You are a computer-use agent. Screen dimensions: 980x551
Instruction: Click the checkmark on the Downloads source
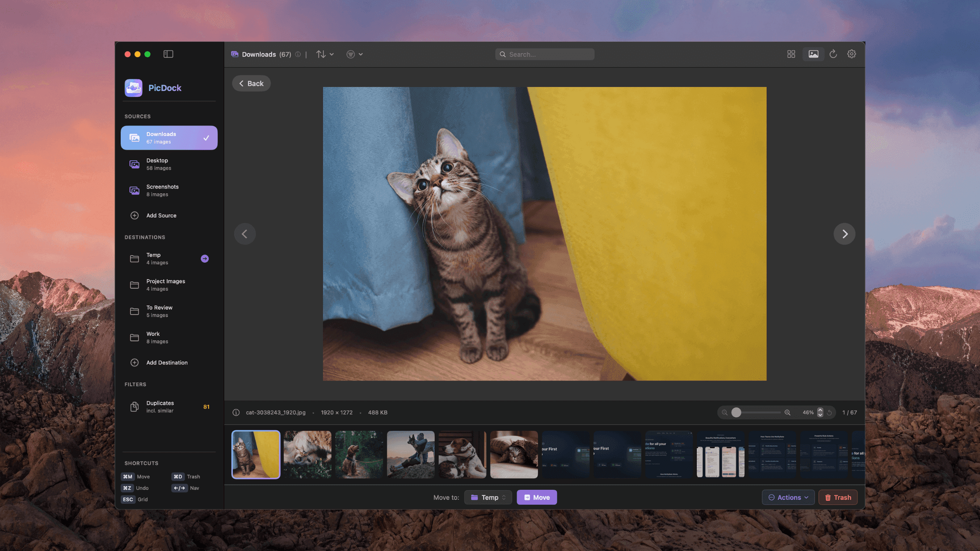click(x=206, y=138)
